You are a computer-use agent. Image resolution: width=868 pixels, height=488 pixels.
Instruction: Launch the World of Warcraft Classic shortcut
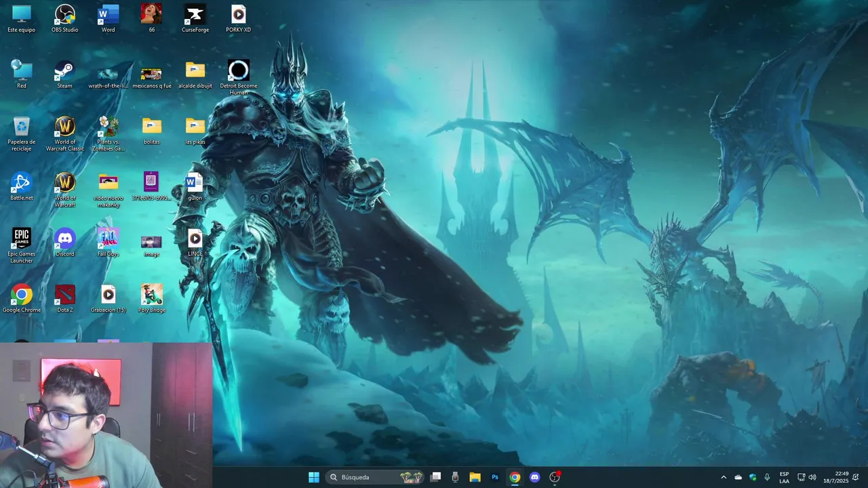[65, 134]
